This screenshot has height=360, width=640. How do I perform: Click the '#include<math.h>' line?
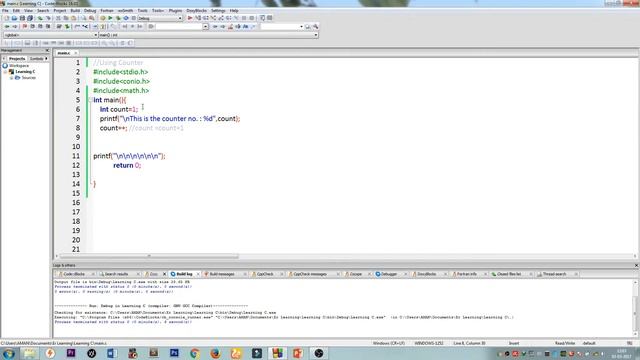[121, 91]
